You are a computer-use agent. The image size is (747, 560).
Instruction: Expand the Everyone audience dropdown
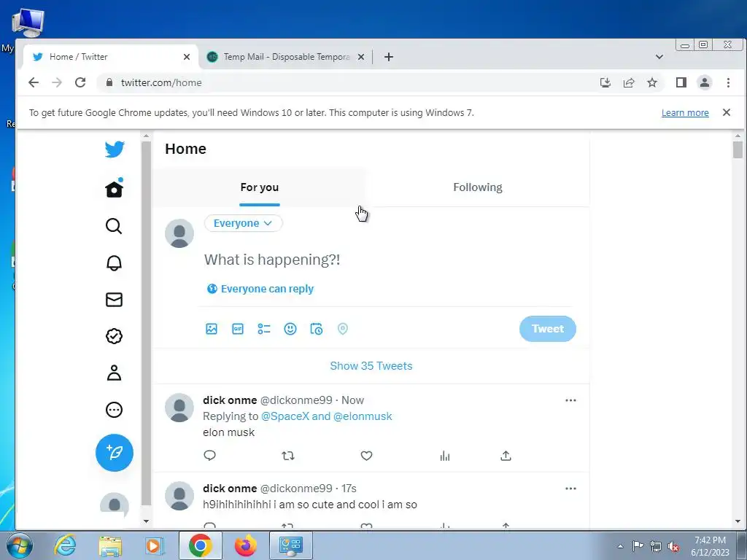click(244, 223)
